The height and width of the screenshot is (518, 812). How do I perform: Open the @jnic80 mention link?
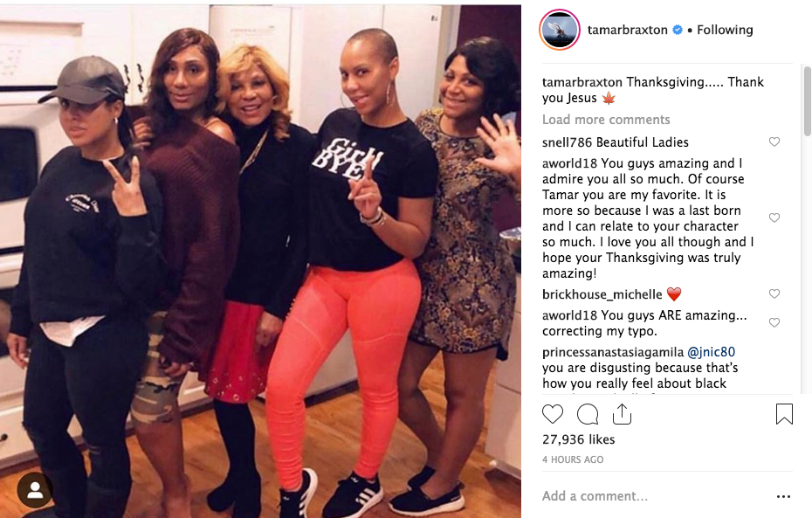[711, 352]
